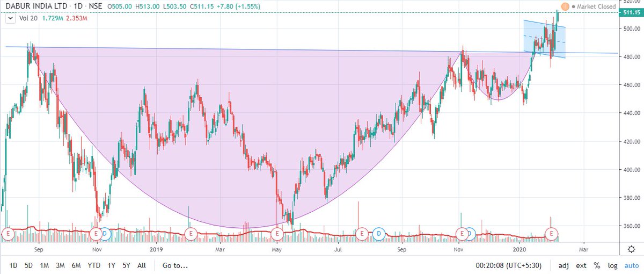Open the earnings marker before Mar 2019
The width and height of the screenshot is (644, 274).
click(x=190, y=234)
